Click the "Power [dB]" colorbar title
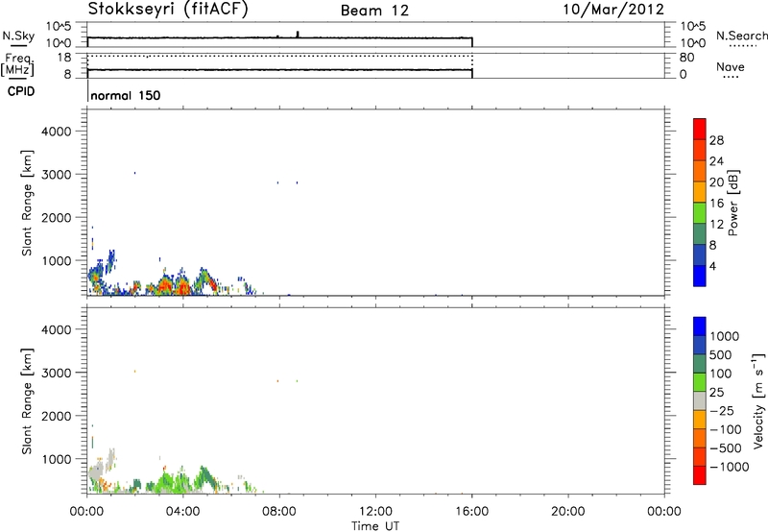 (732, 203)
